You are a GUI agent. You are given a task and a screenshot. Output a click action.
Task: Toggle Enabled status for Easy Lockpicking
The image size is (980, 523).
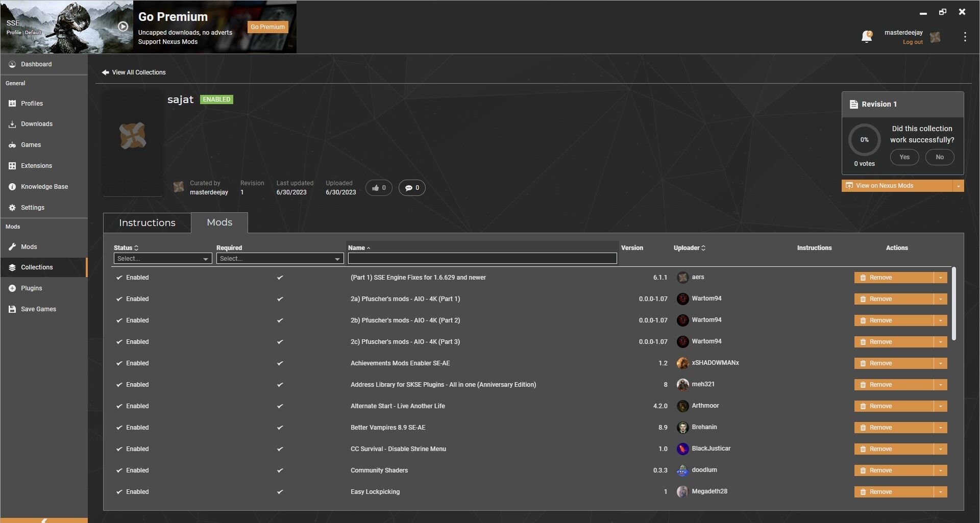point(132,492)
